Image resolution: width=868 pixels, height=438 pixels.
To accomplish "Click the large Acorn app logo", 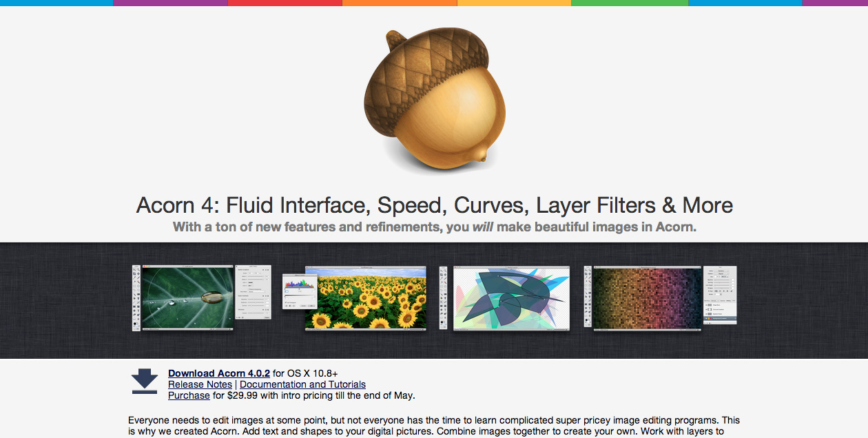I will 435,102.
